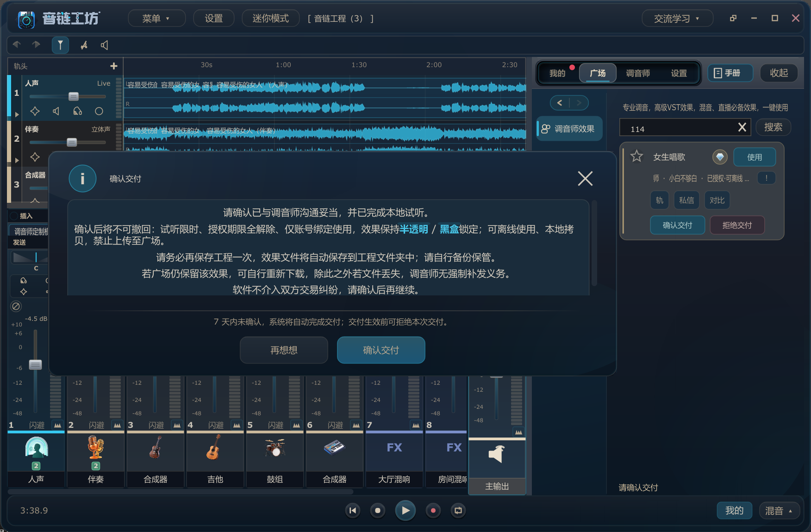
Task: Go back with the left chevron
Action: point(560,103)
